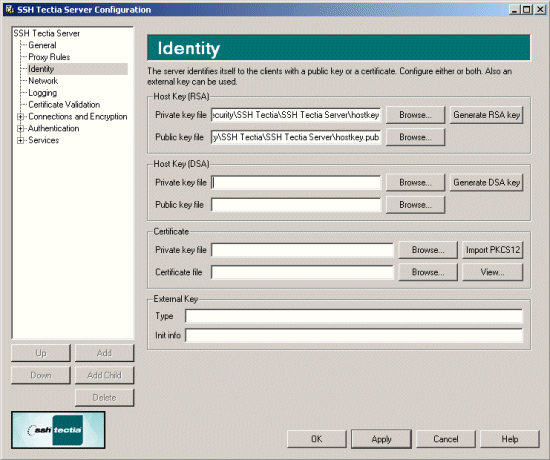Maximize the configuration window
The height and width of the screenshot is (460, 550).
coord(526,9)
